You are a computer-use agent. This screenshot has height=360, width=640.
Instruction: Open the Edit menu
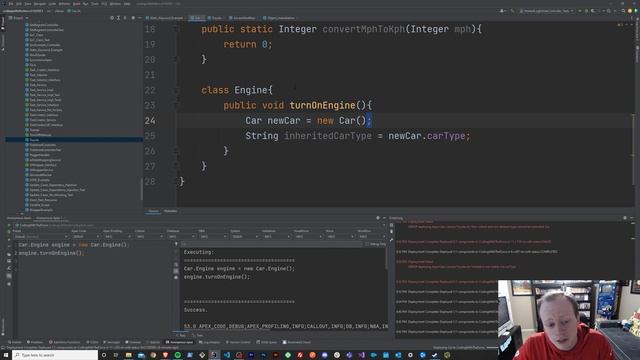click(x=19, y=4)
